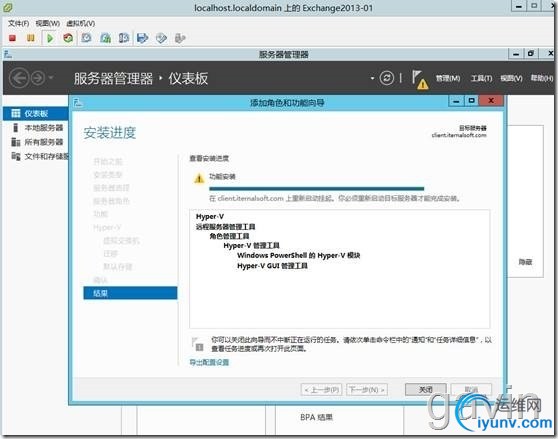Click 'Hyper-V GUI 管理工具' in results list
The image size is (558, 439).
pos(272,266)
